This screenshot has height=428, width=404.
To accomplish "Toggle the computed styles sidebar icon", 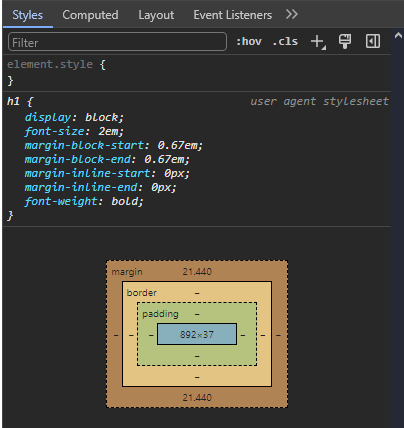I will coord(373,41).
